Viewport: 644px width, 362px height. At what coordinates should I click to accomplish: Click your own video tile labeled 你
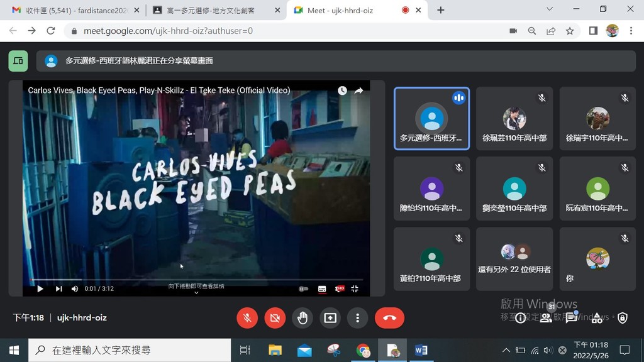(x=597, y=259)
